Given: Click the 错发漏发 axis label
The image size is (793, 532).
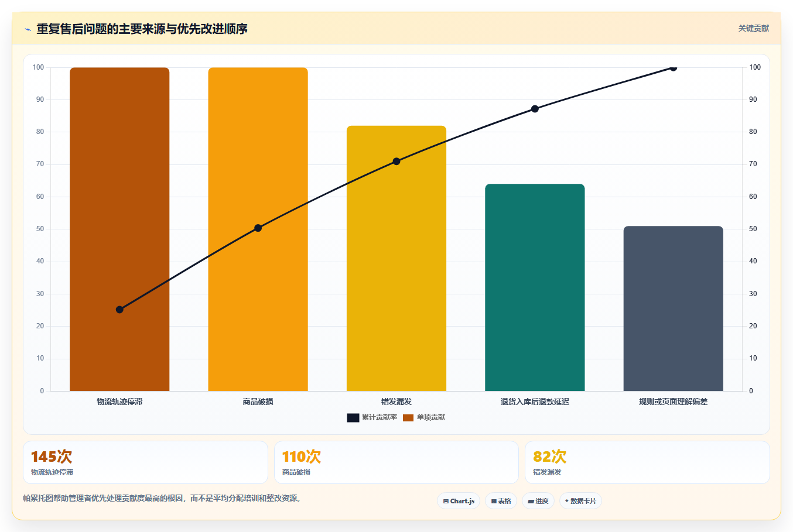Looking at the screenshot, I should click(396, 401).
